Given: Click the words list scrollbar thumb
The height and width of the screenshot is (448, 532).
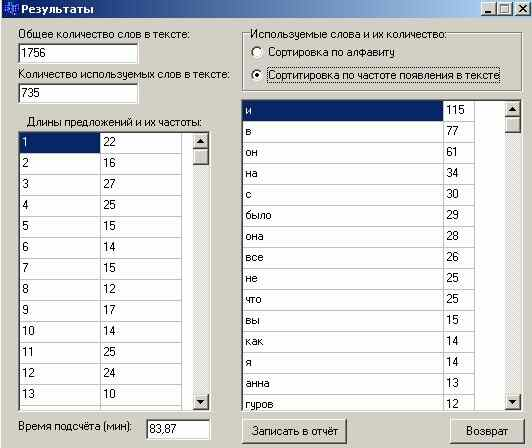Looking at the screenshot, I should coord(512,125).
